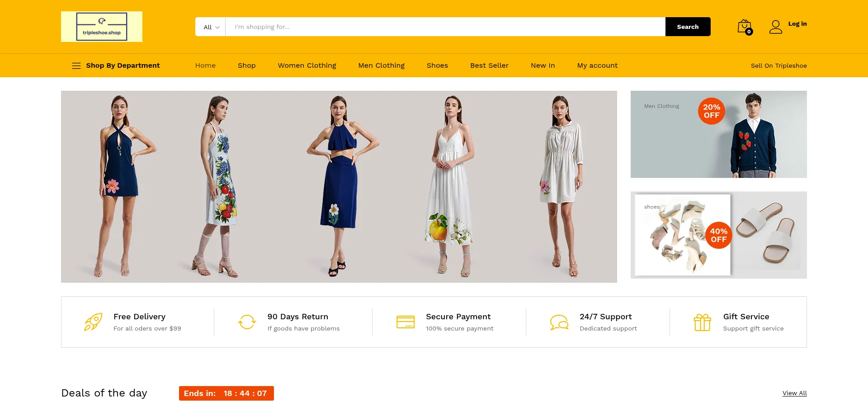The image size is (868, 401).
Task: Open the Men Clothing 20% OFF banner
Action: [x=718, y=134]
